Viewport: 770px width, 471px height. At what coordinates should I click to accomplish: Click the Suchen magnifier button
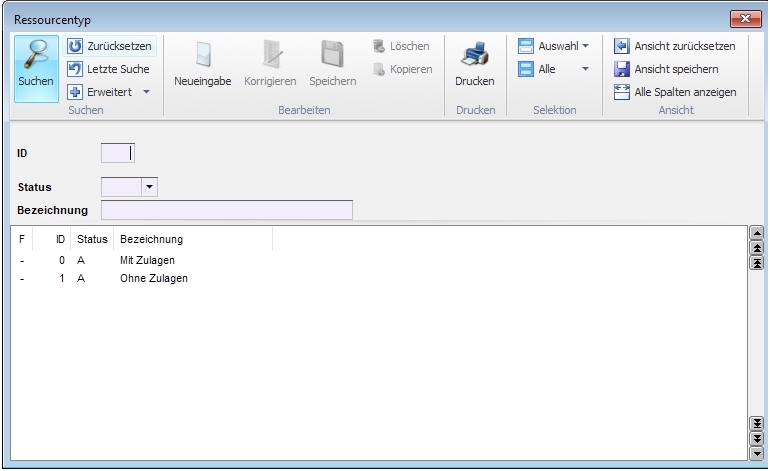click(x=36, y=68)
